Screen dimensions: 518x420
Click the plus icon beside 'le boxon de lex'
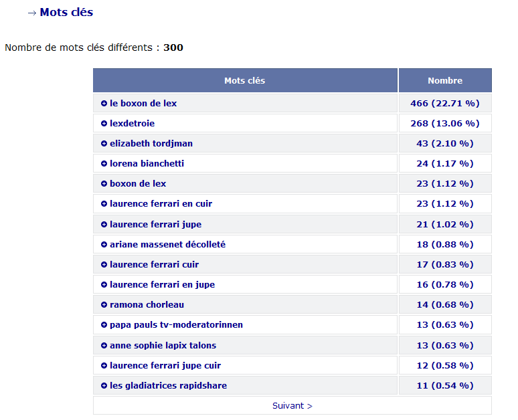[104, 104]
